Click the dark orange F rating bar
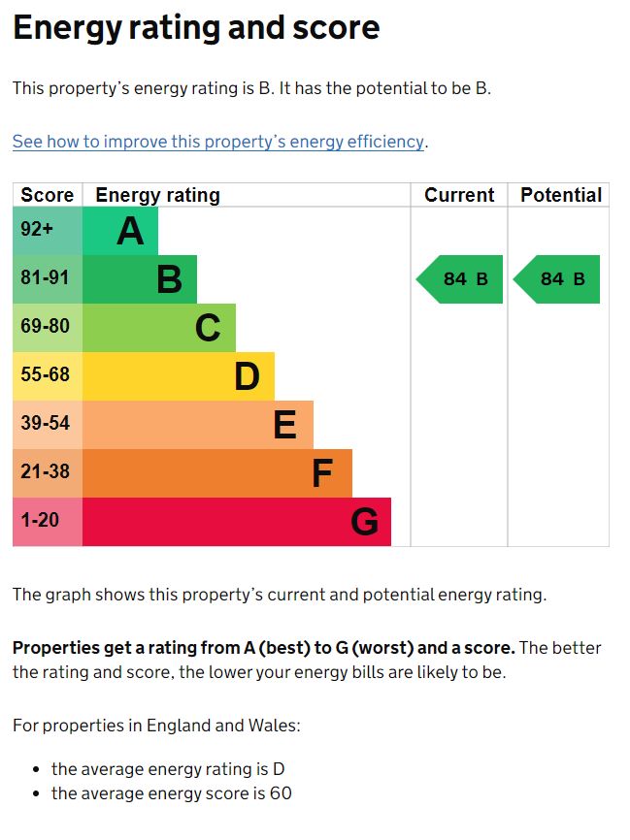Image resolution: width=630 pixels, height=840 pixels. [217, 473]
